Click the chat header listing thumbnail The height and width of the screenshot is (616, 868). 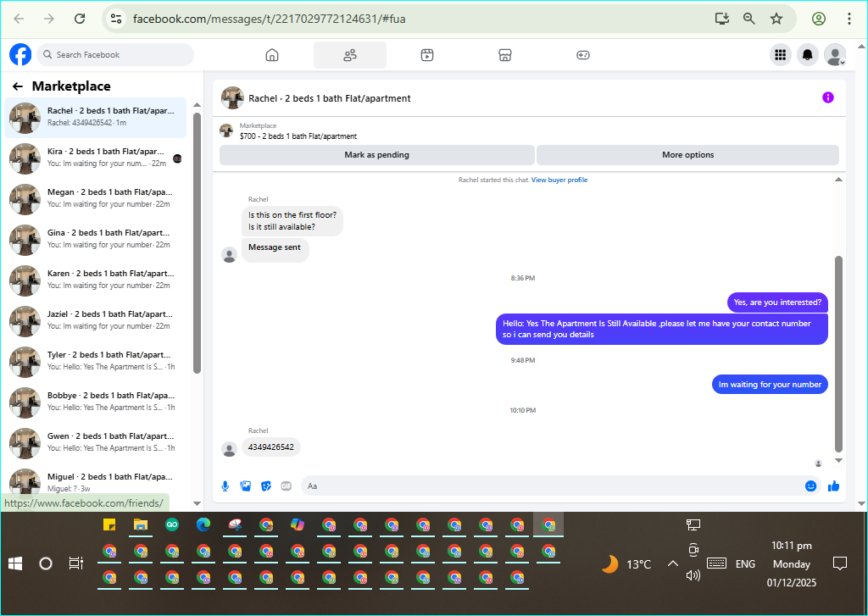[232, 98]
